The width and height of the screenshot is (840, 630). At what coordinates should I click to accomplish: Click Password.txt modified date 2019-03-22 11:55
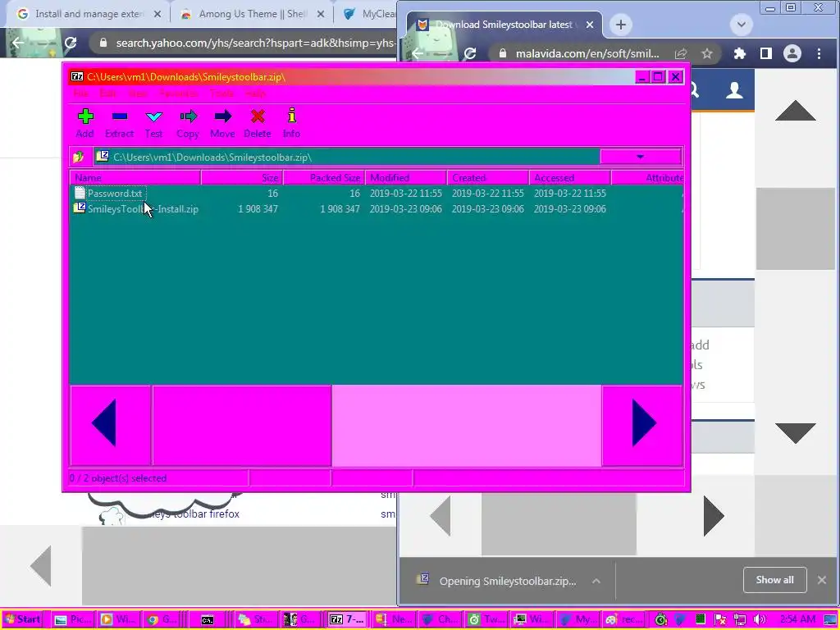(405, 194)
